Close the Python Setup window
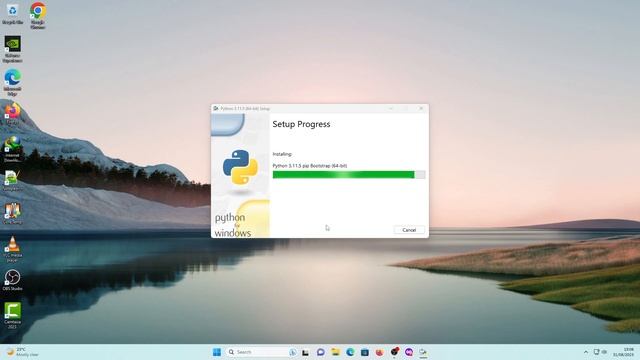 421,109
